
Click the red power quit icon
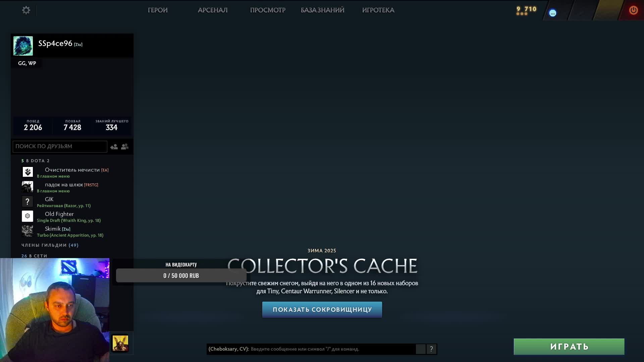[633, 10]
